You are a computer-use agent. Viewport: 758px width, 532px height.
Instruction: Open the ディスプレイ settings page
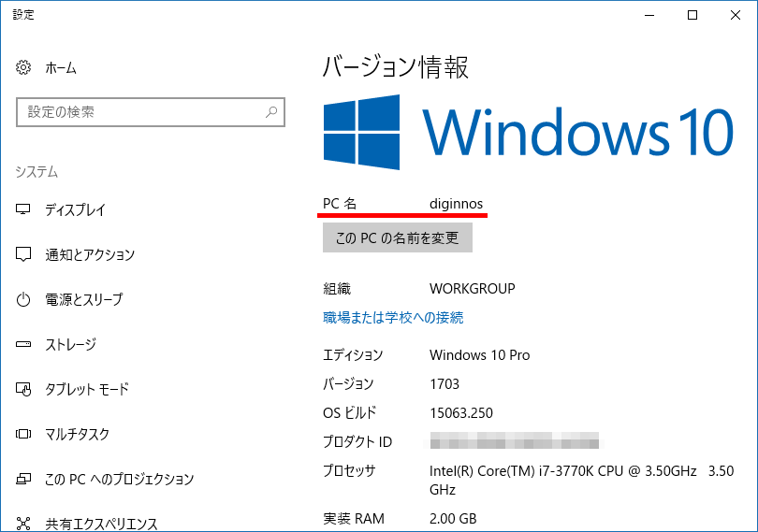point(75,209)
